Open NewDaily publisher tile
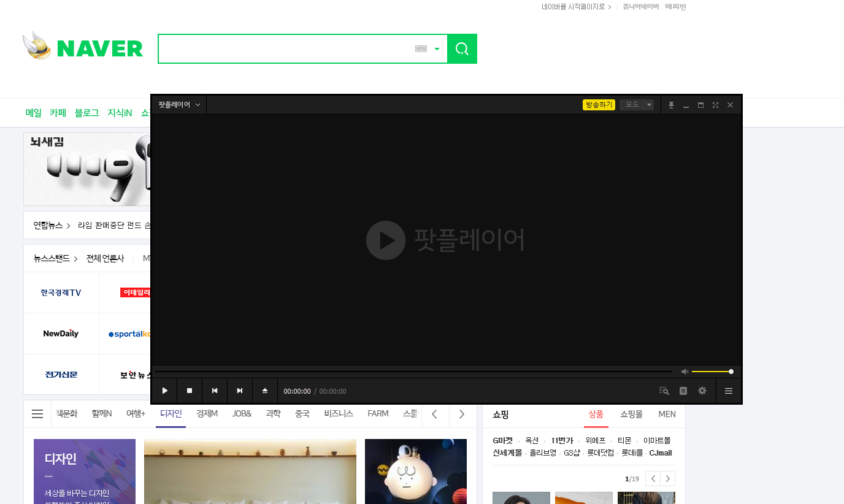 click(x=61, y=334)
